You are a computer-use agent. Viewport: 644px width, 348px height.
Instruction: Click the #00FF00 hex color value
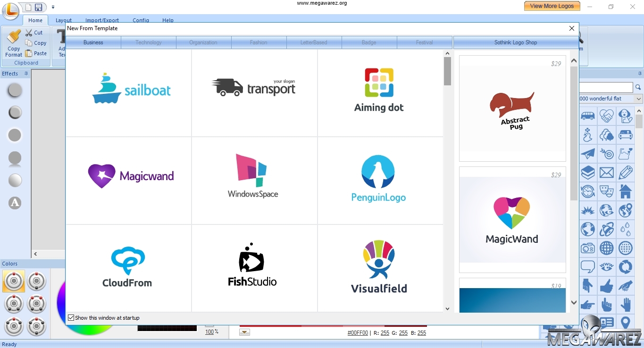click(x=358, y=332)
